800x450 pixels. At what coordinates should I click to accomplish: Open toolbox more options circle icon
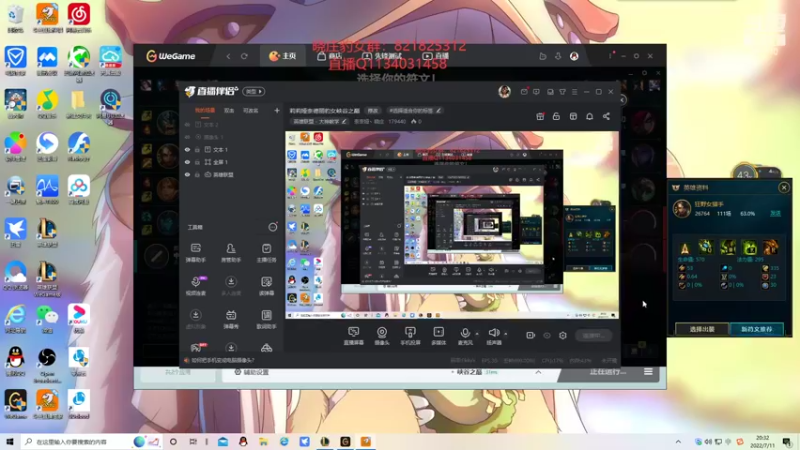(x=272, y=227)
